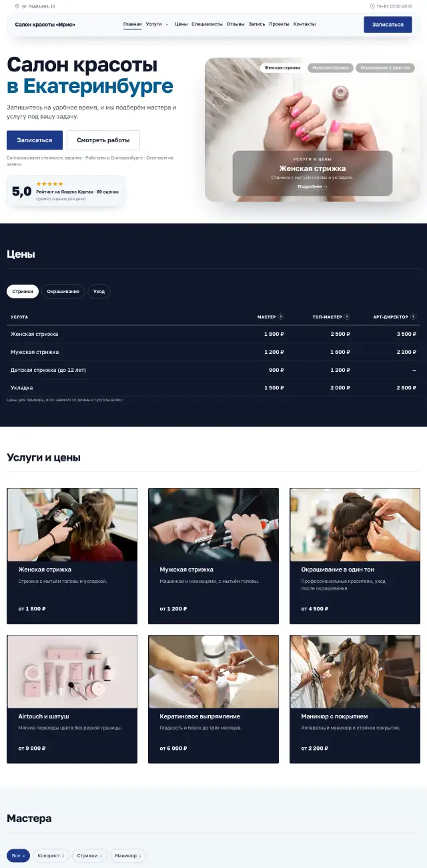Click the five-star rating icons

(x=49, y=184)
